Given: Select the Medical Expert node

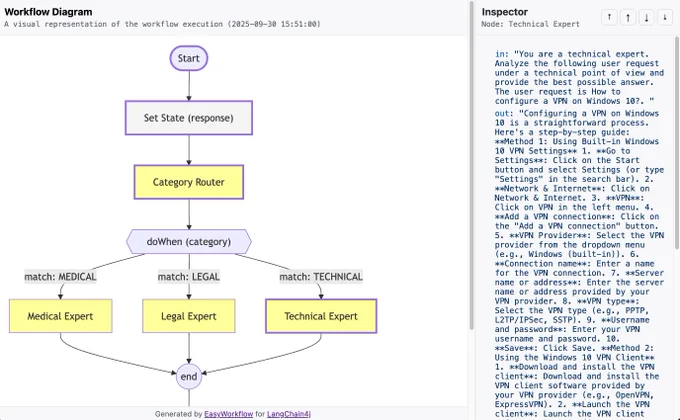Looking at the screenshot, I should point(60,316).
